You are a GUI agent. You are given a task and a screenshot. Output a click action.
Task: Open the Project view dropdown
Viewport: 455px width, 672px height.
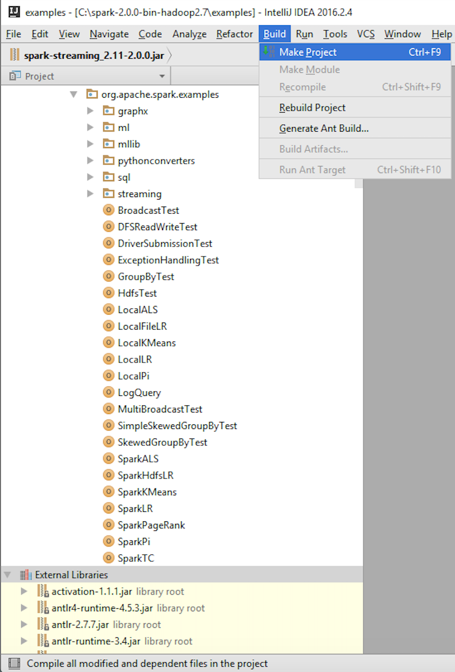[x=162, y=76]
